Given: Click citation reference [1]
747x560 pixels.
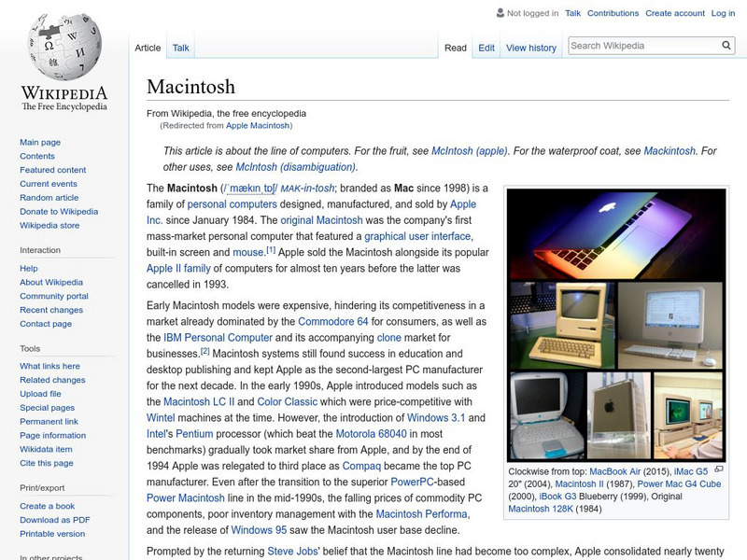Looking at the screenshot, I should click(x=271, y=249).
